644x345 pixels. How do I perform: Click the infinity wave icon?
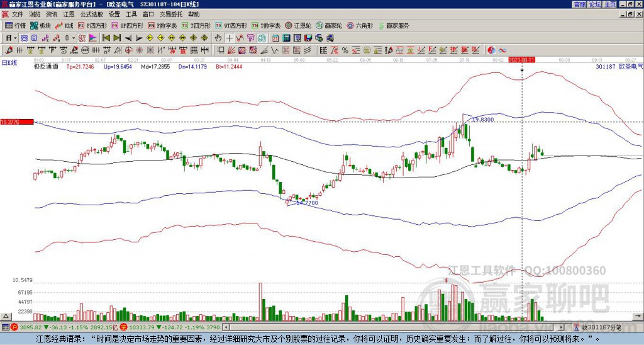(502, 50)
